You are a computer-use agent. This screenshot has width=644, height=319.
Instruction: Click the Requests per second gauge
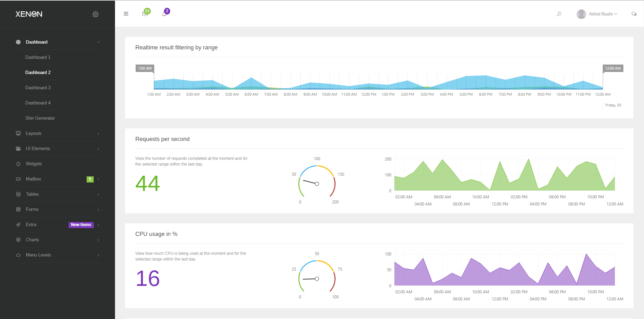click(317, 181)
